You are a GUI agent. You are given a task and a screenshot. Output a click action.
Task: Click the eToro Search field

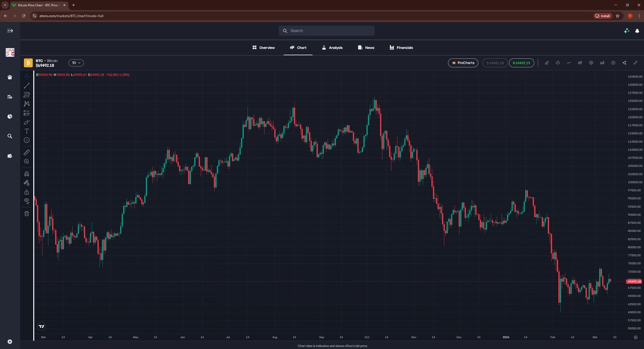(x=327, y=31)
